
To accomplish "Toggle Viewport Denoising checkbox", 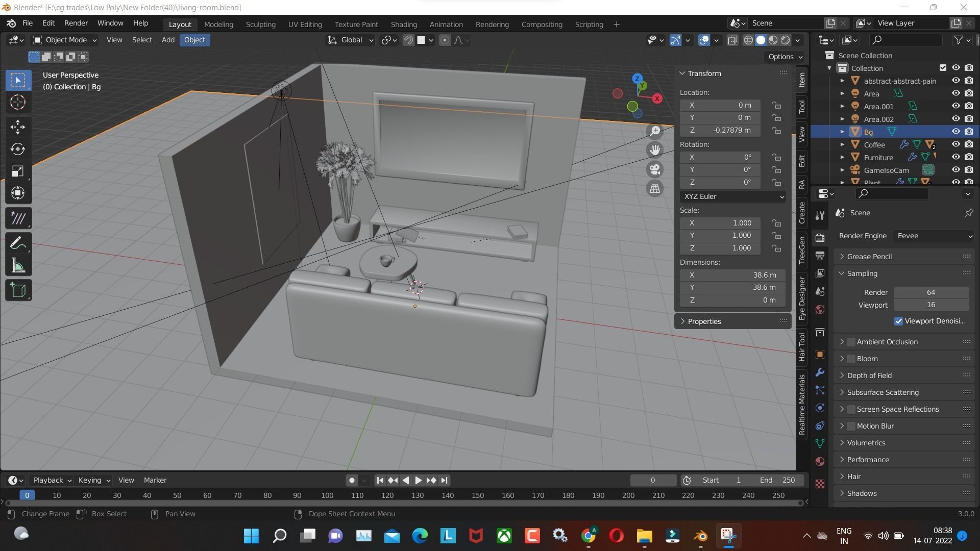I will point(898,321).
